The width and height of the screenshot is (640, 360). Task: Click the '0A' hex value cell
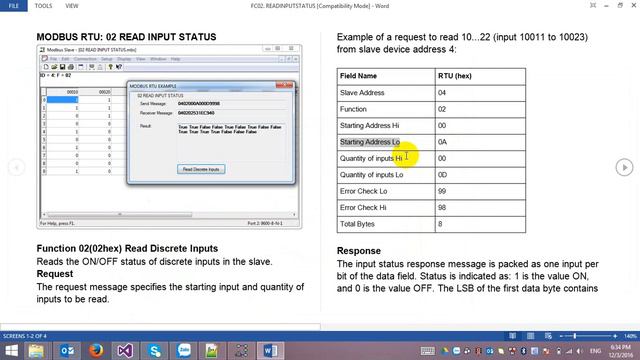point(480,142)
